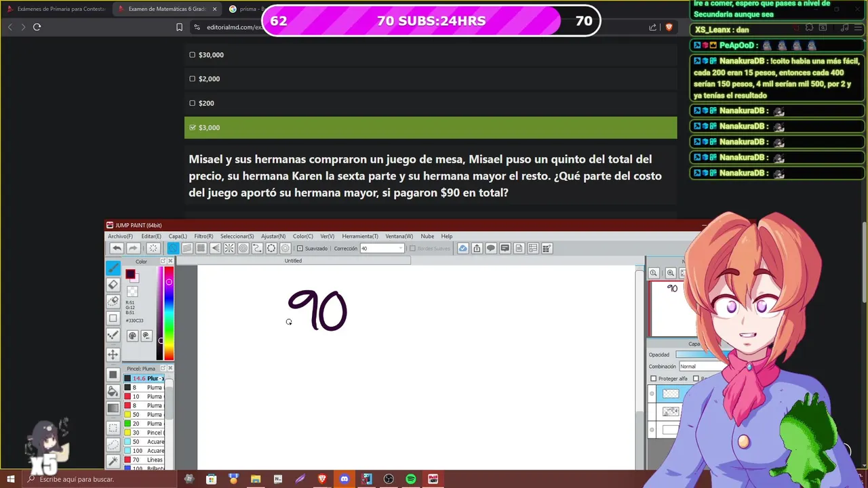Reload the browser page
868x488 pixels.
37,27
